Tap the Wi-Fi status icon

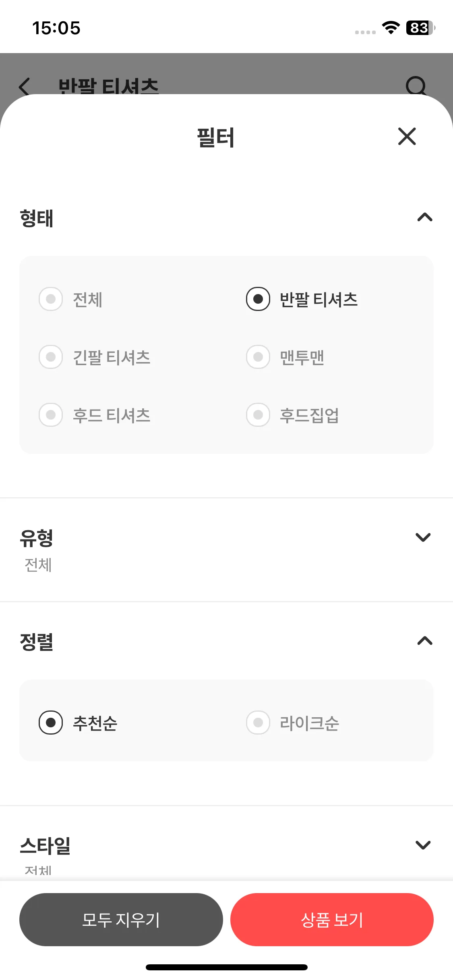(x=391, y=28)
